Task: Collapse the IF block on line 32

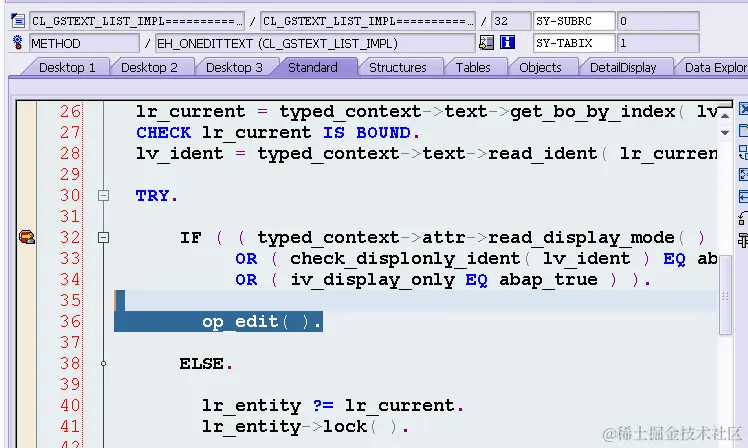Action: click(103, 238)
